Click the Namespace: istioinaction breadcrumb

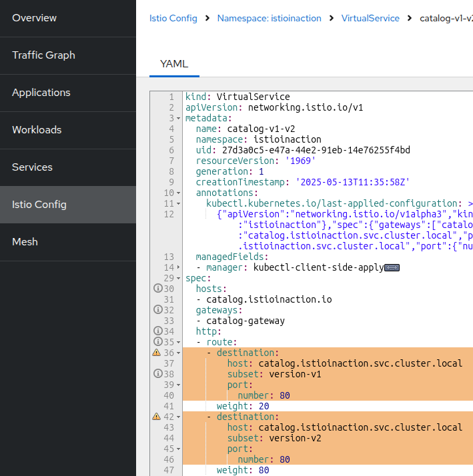[269, 18]
